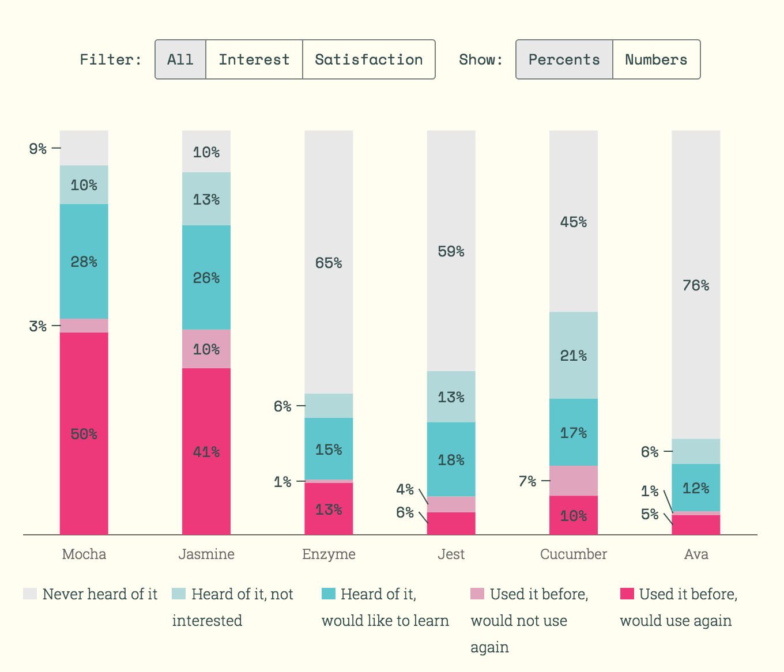784x672 pixels.
Task: Click Cucumber's 21% not-interested segment
Action: pos(574,356)
